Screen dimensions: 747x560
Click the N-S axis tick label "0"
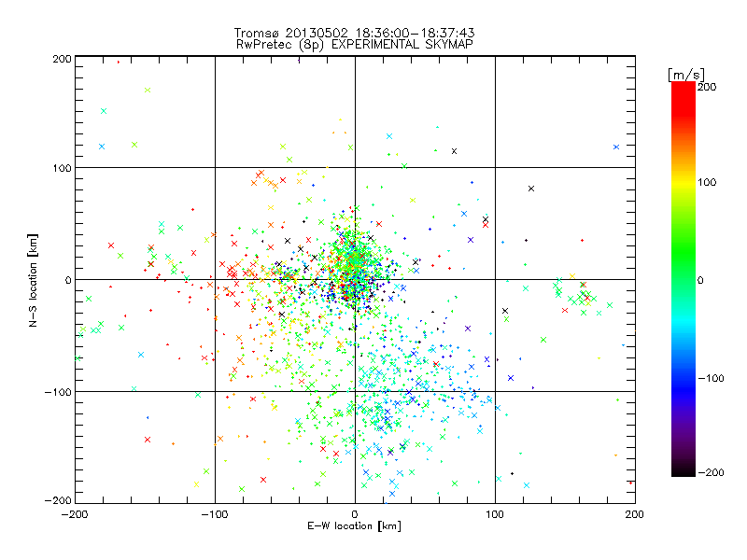click(x=68, y=280)
